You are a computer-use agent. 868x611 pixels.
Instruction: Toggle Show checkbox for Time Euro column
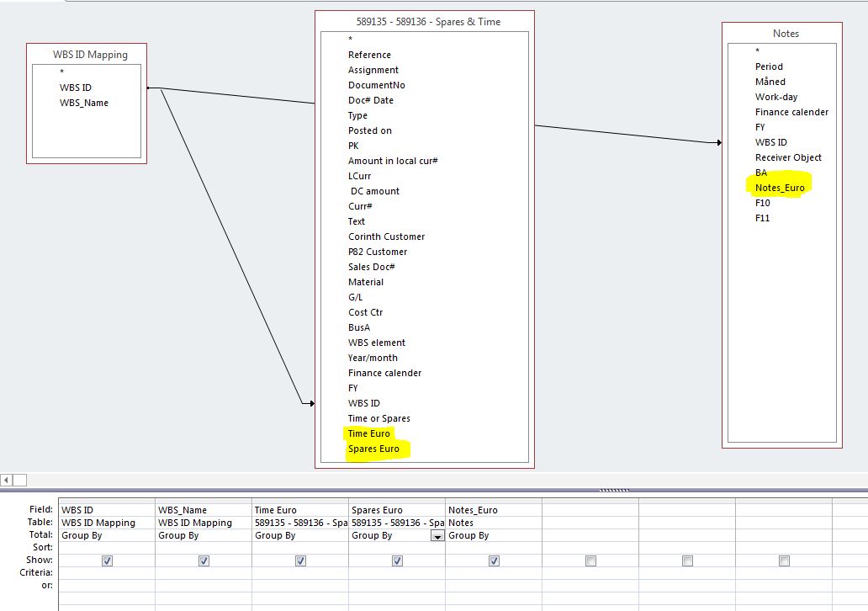[300, 561]
